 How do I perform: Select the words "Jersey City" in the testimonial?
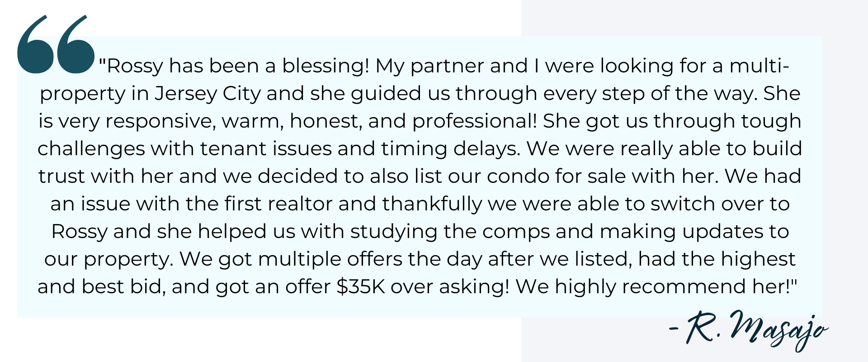(208, 94)
